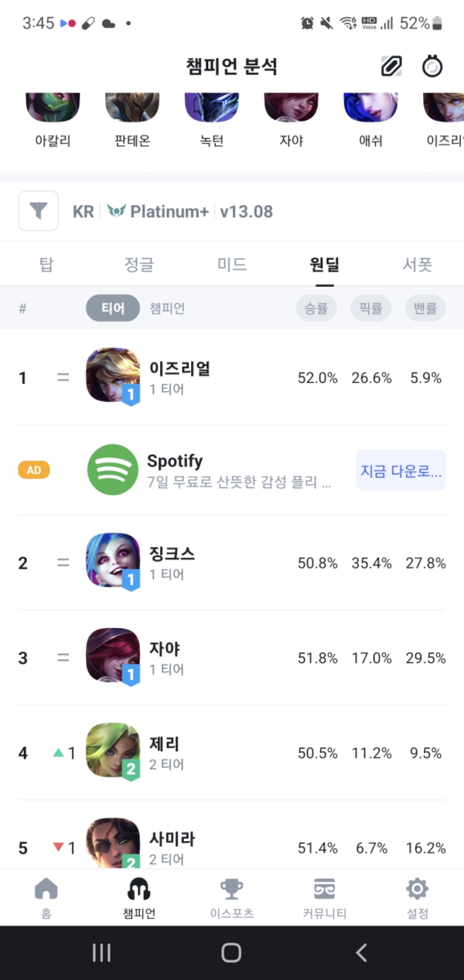This screenshot has width=464, height=980.
Task: Toggle sort by 승률 (win rate)
Action: coord(316,308)
